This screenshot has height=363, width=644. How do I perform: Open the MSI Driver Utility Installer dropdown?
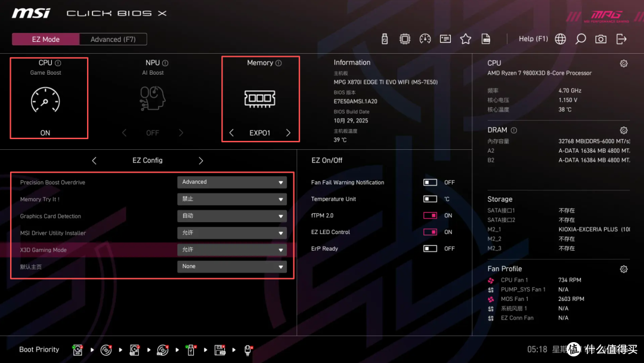click(x=232, y=233)
